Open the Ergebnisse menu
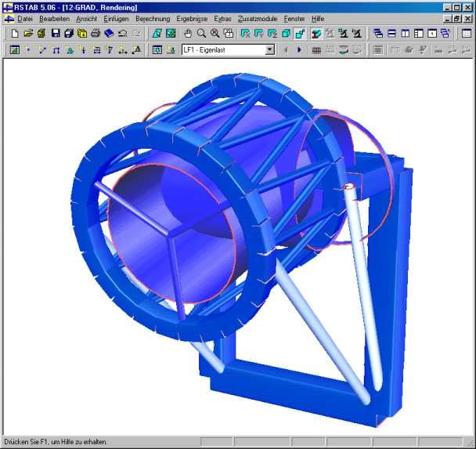This screenshot has width=476, height=449. 192,19
